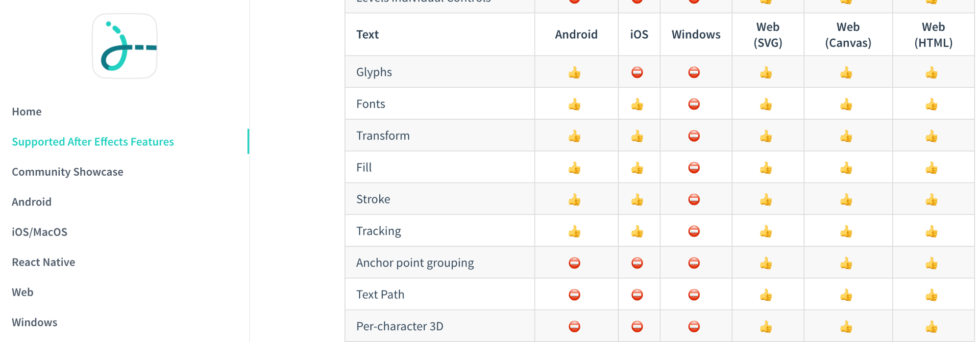The height and width of the screenshot is (342, 980).
Task: Click the Anchor point grouping Android unsupported icon
Action: [x=575, y=263]
